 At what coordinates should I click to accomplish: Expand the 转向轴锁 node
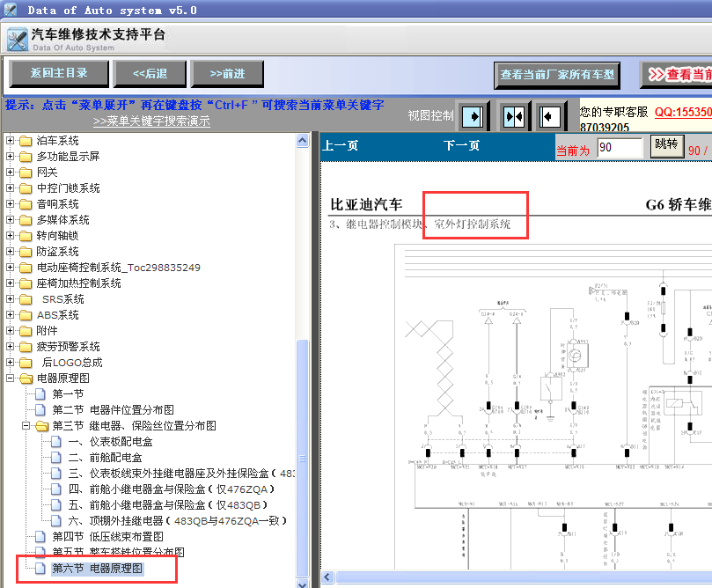click(x=10, y=236)
